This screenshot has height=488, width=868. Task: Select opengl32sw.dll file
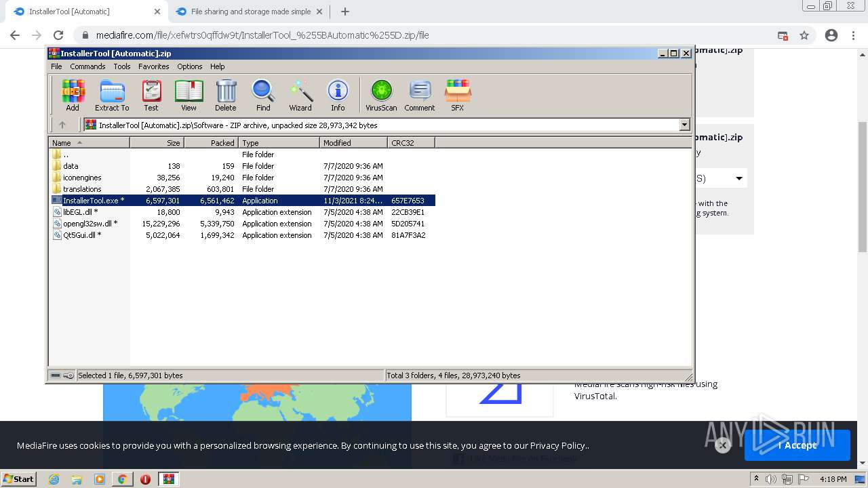[x=242, y=224]
